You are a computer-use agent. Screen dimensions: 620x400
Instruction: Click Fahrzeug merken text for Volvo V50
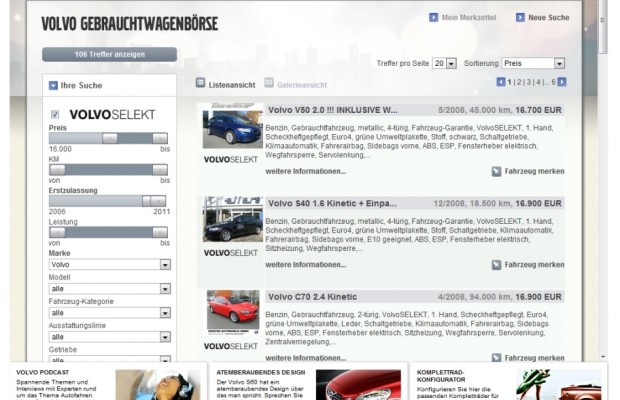click(534, 172)
